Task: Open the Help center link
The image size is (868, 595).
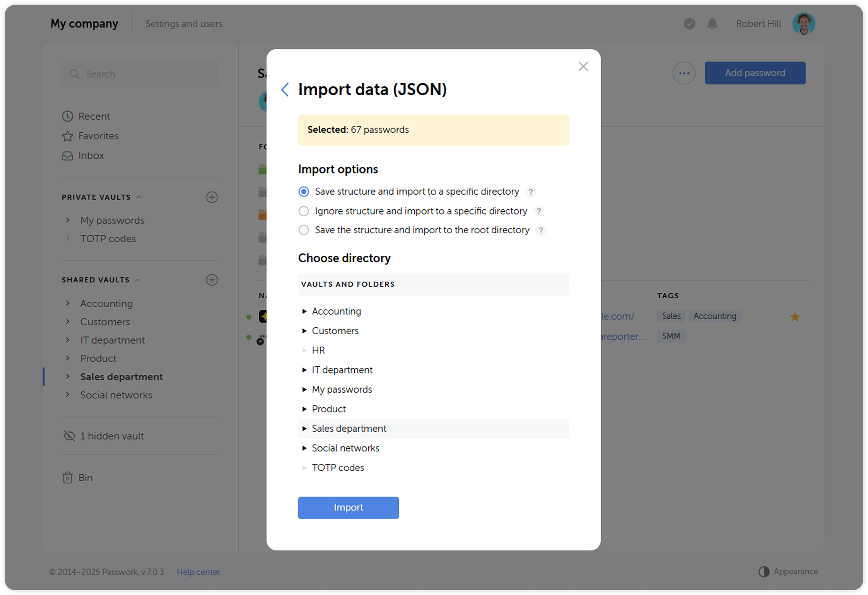Action: pyautogui.click(x=198, y=572)
